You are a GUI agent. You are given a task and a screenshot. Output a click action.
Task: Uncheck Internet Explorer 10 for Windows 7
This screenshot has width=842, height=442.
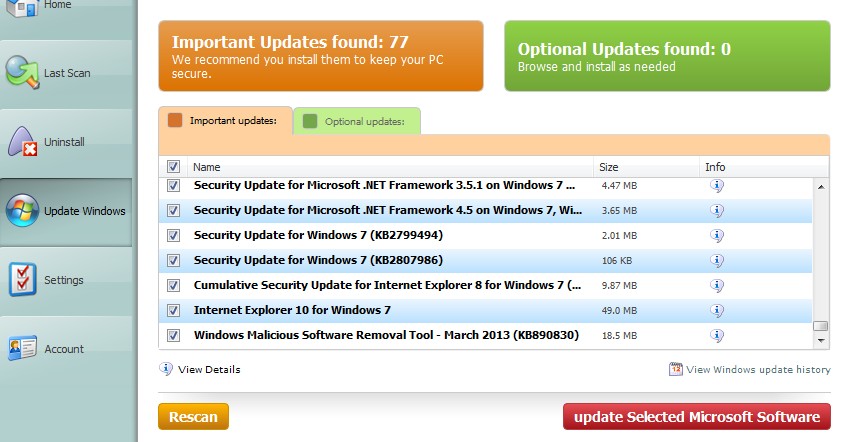point(173,310)
